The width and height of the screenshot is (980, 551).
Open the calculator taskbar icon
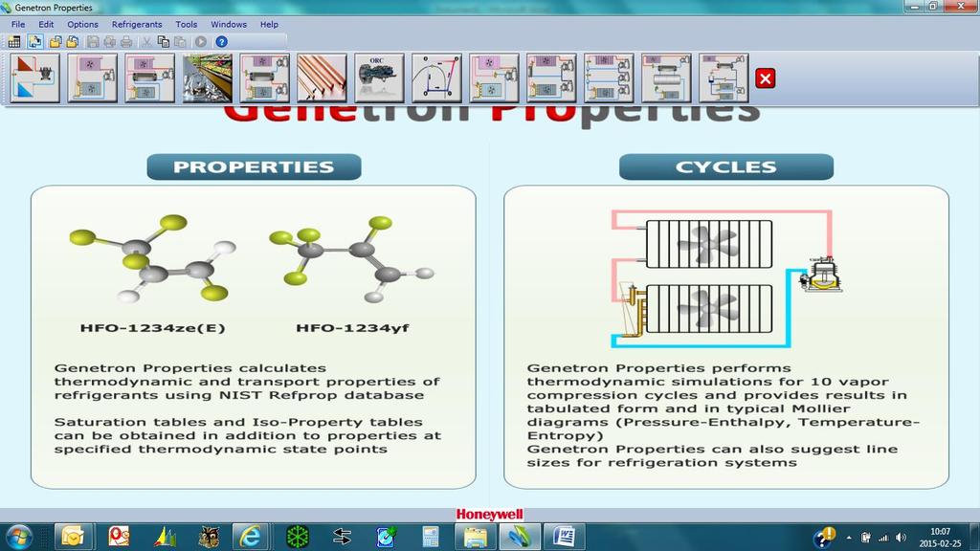point(430,537)
